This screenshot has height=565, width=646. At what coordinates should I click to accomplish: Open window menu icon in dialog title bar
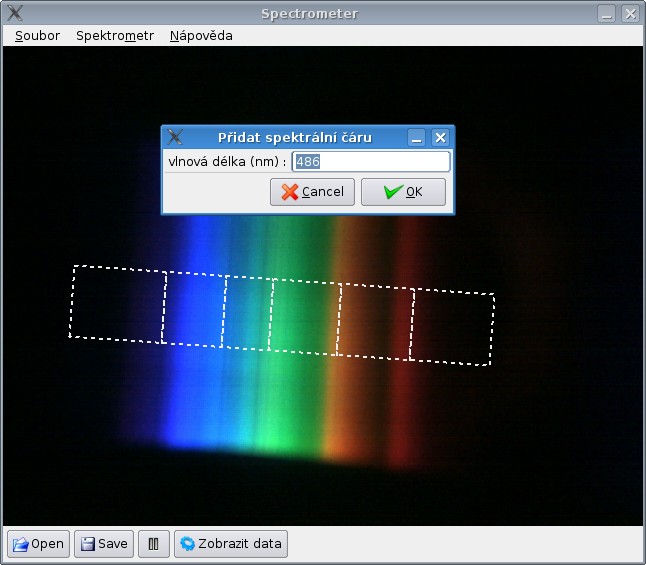coord(175,137)
